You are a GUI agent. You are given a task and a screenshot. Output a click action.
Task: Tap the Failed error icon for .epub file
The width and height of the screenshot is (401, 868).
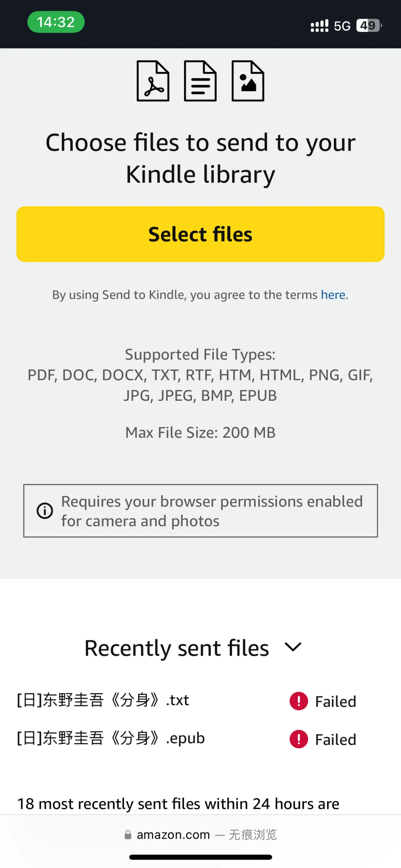[299, 739]
